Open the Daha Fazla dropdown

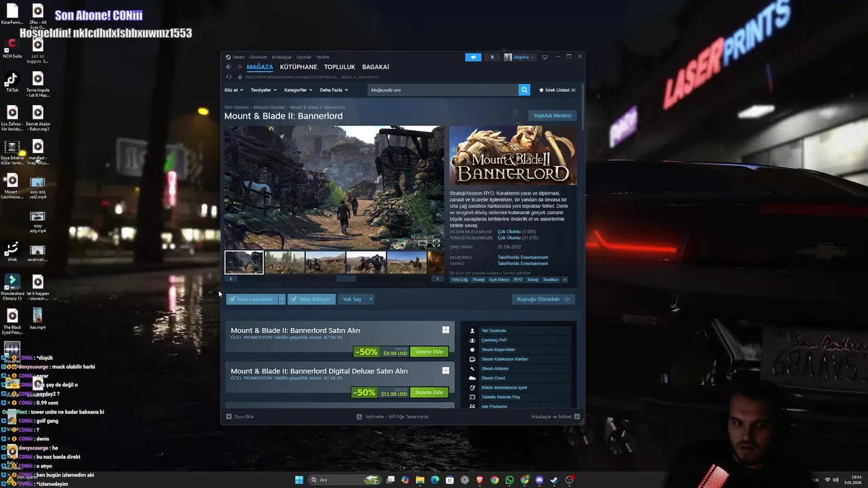[334, 89]
